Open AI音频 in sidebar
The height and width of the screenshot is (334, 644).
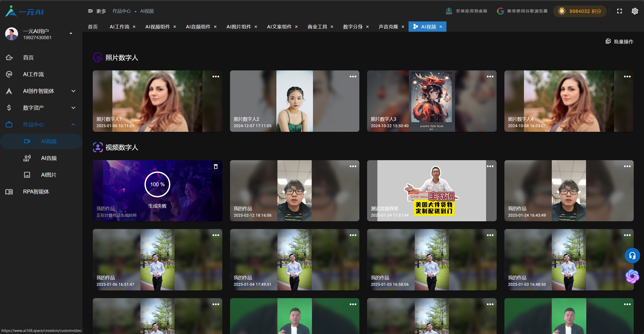coord(49,158)
